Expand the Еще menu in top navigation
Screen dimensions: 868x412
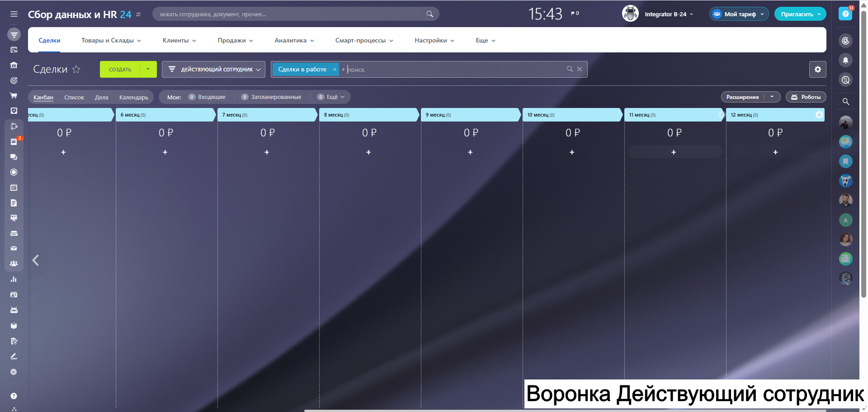coord(486,40)
